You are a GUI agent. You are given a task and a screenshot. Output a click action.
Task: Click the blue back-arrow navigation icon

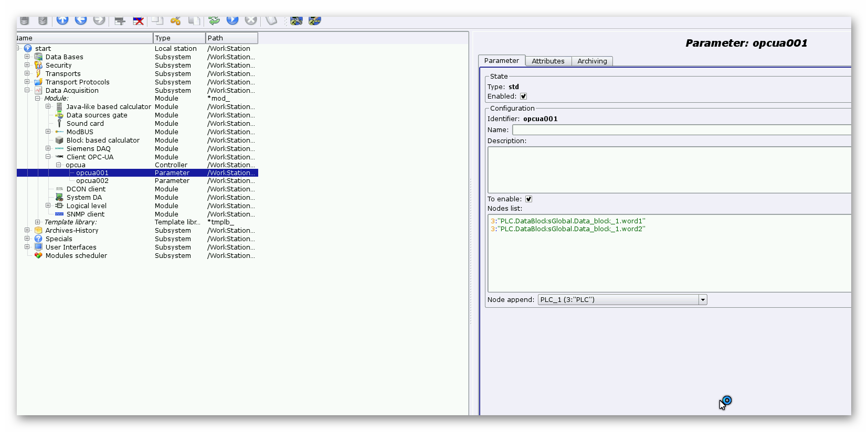click(81, 20)
